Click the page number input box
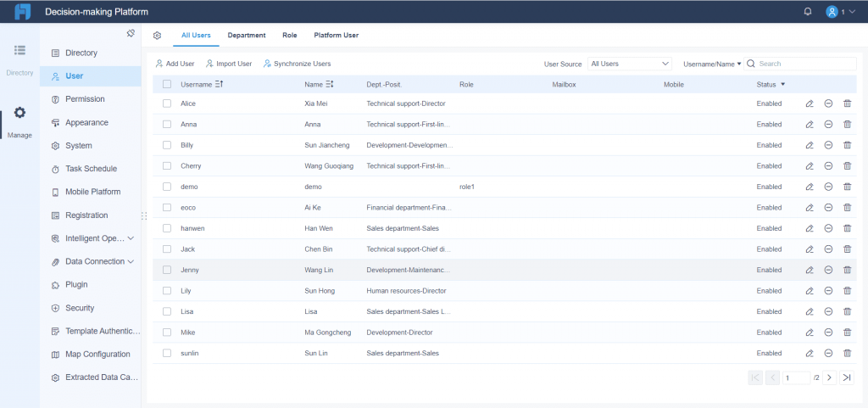868x408 pixels. click(796, 377)
